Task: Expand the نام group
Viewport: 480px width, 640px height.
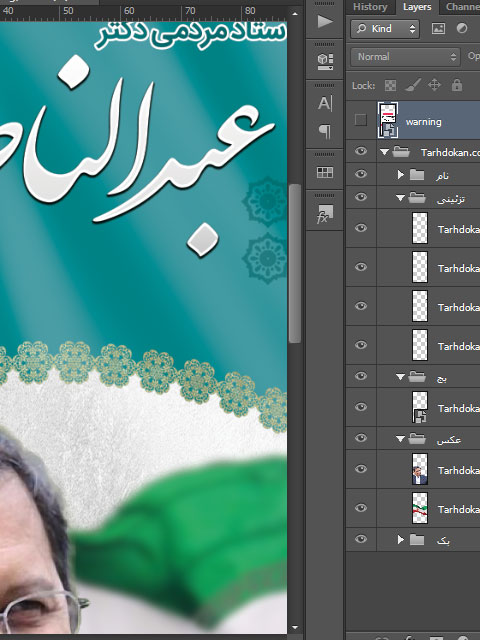Action: tap(400, 175)
